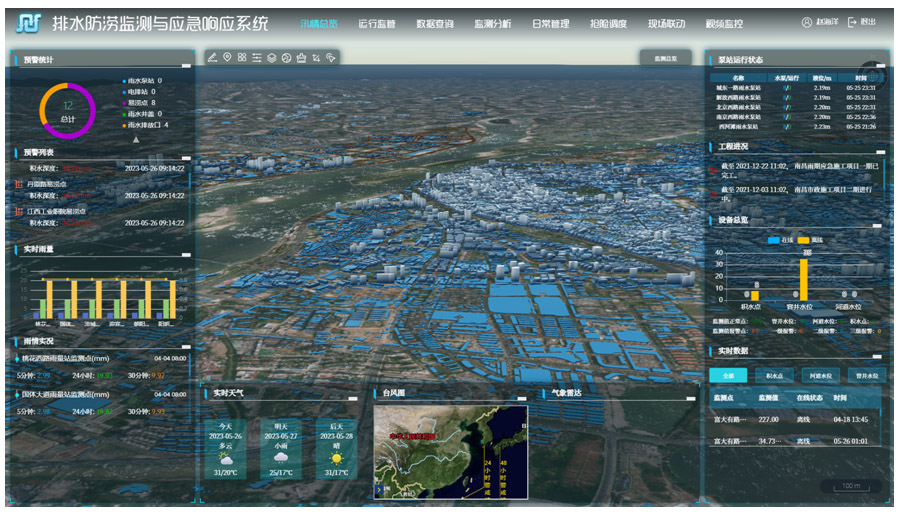Image resolution: width=898 pixels, height=517 pixels.
Task: Click the alarm icon beside 丹霞路易涝点
Action: point(19,184)
